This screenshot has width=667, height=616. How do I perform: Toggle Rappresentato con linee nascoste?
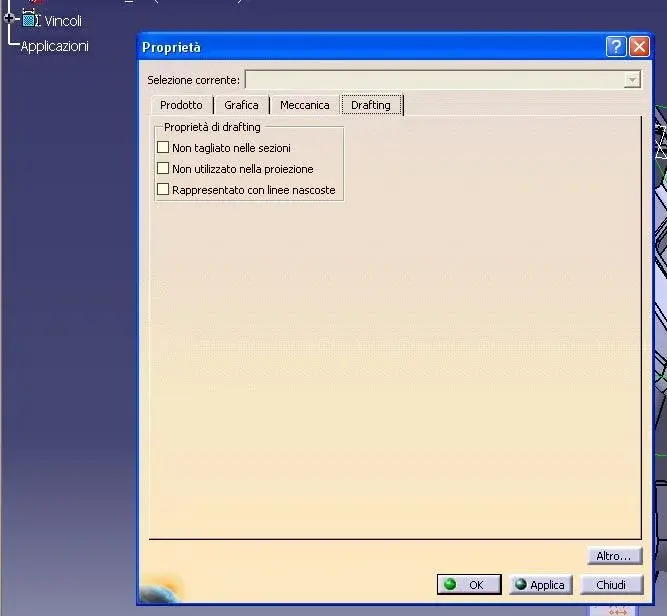pos(164,190)
